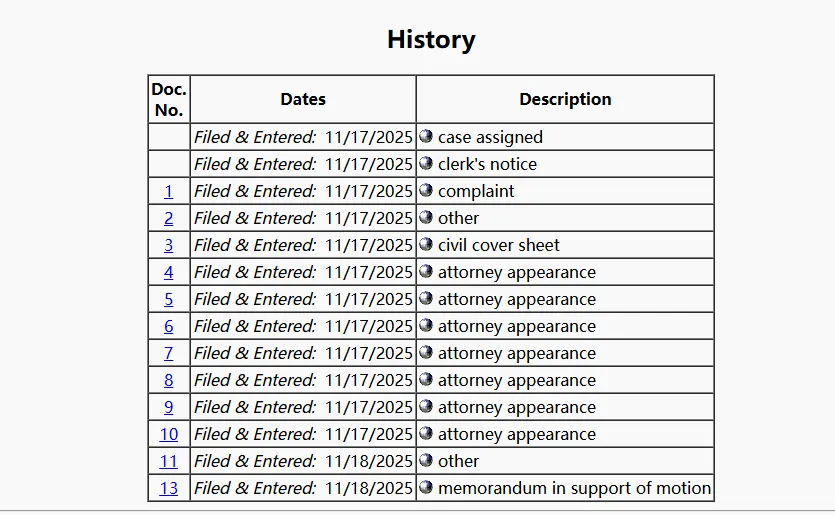The image size is (835, 515).
Task: Click ball icon in document 10 row
Action: coord(427,433)
